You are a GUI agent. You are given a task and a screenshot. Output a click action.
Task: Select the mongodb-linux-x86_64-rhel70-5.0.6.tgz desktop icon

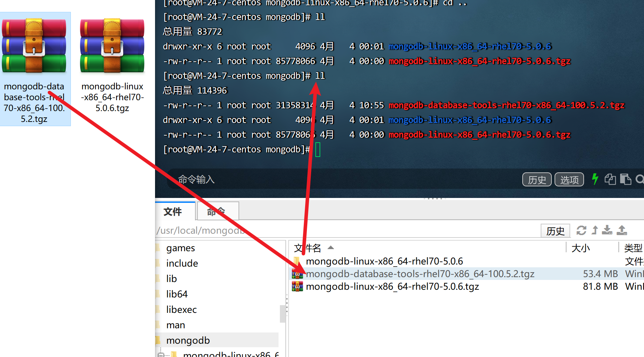tap(112, 67)
